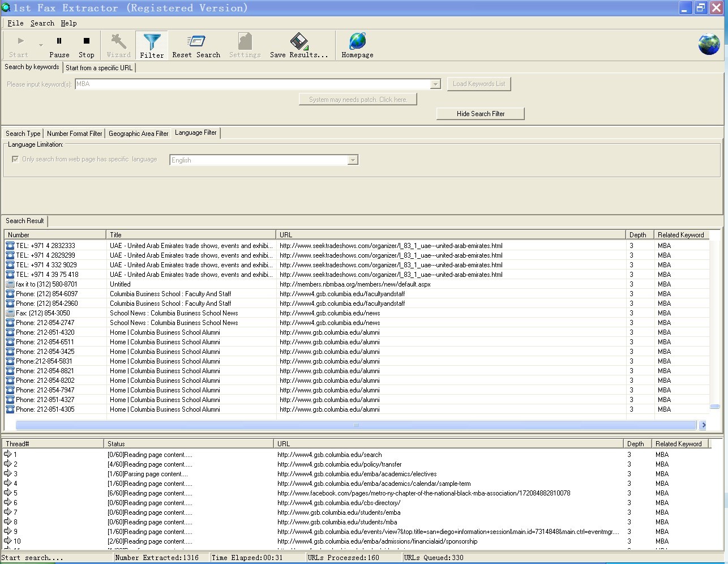Image resolution: width=728 pixels, height=564 pixels.
Task: Open the Homepage globe icon
Action: click(x=357, y=41)
